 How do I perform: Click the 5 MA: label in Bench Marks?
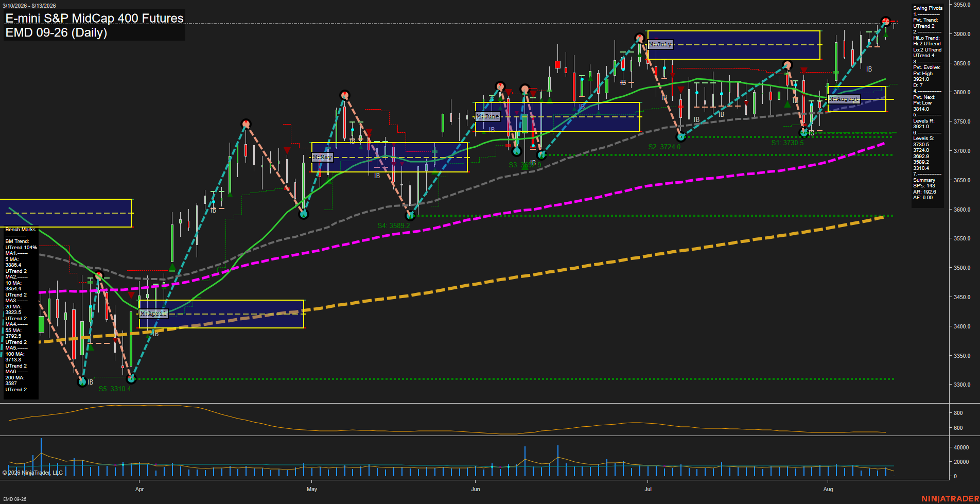point(12,259)
